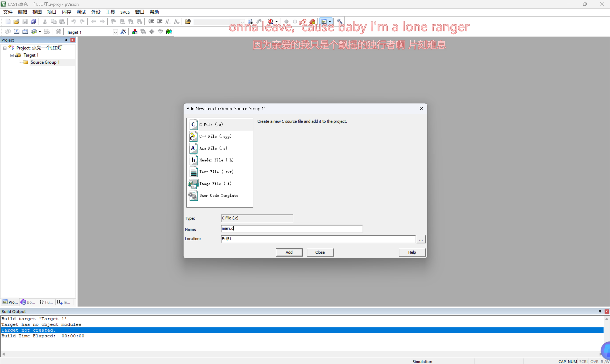Click the Open file folder icon
The width and height of the screenshot is (610, 364).
pos(16,22)
